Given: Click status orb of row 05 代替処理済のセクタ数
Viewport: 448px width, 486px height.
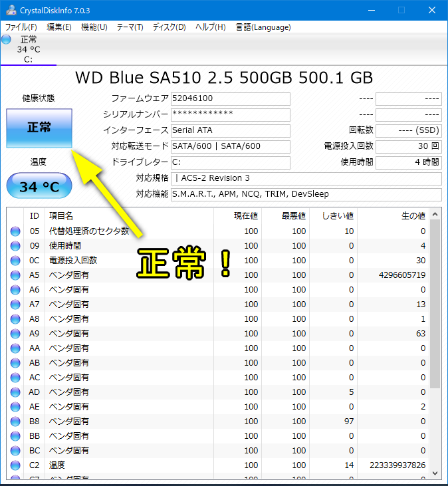Looking at the screenshot, I should click(x=15, y=231).
